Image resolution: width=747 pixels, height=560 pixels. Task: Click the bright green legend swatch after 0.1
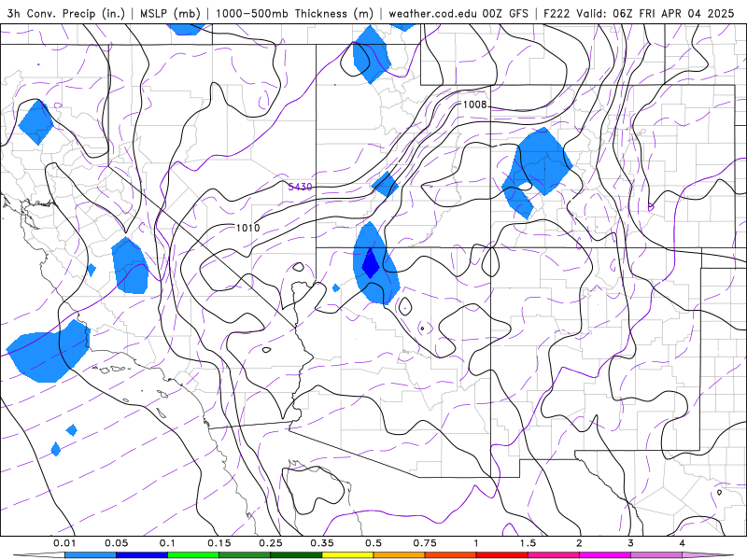193,555
